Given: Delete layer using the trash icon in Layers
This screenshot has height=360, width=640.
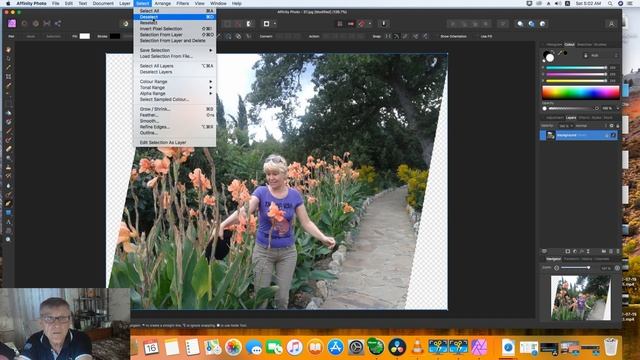Looking at the screenshot, I should [x=617, y=251].
